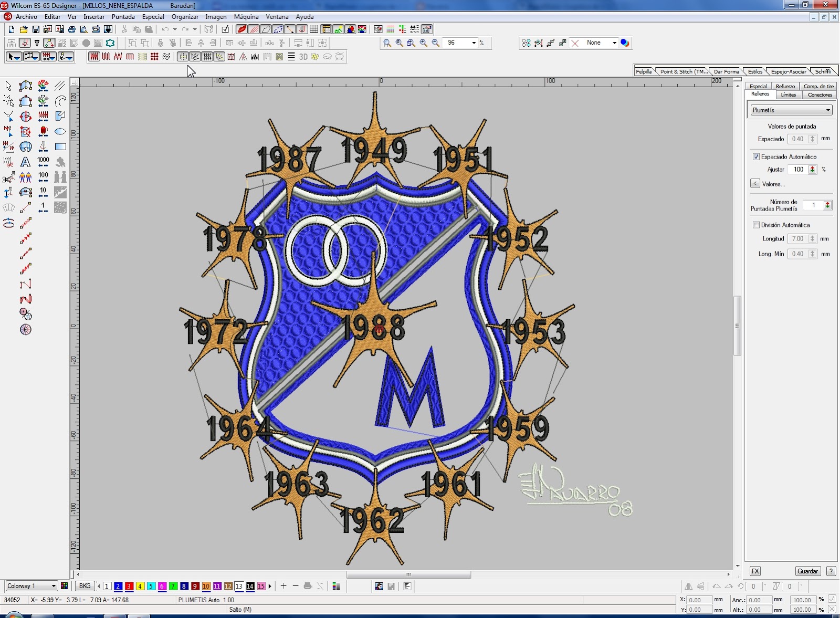Toggle show needle points view icon
The height and width of the screenshot is (618, 840).
coord(278,29)
